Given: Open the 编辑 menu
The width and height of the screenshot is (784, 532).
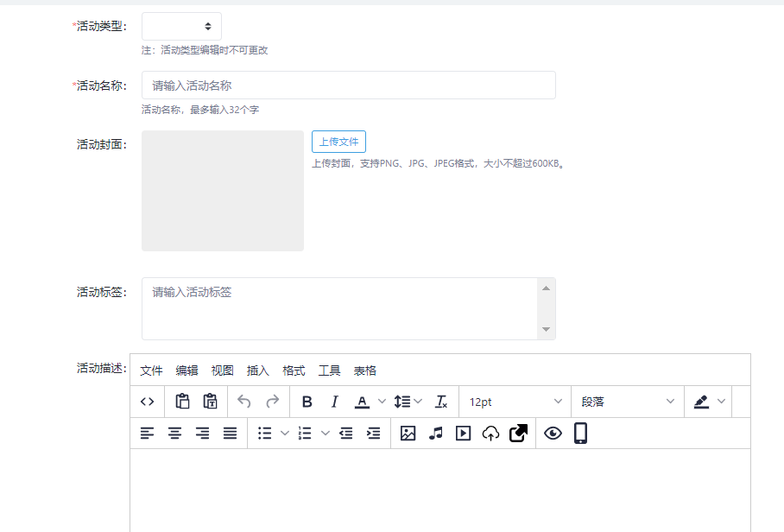Looking at the screenshot, I should (x=187, y=370).
